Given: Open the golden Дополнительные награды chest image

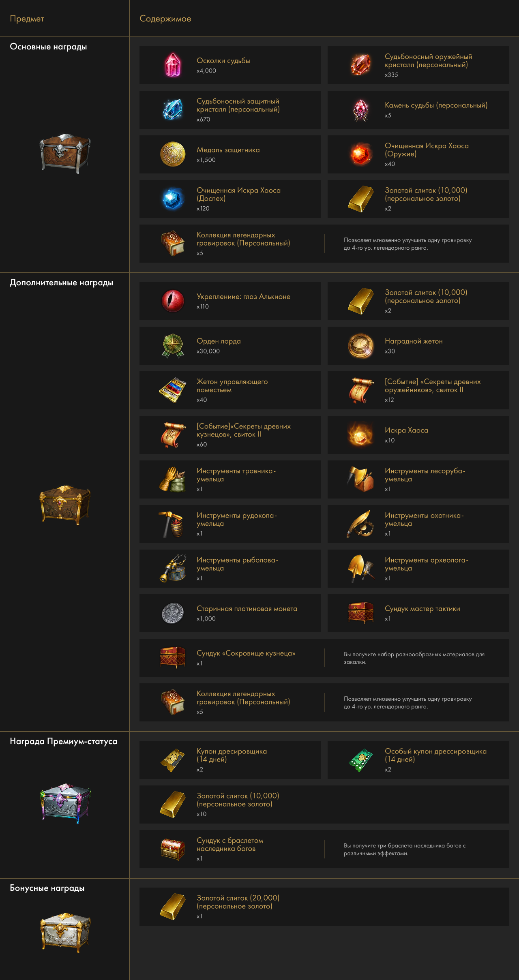Looking at the screenshot, I should tap(65, 505).
